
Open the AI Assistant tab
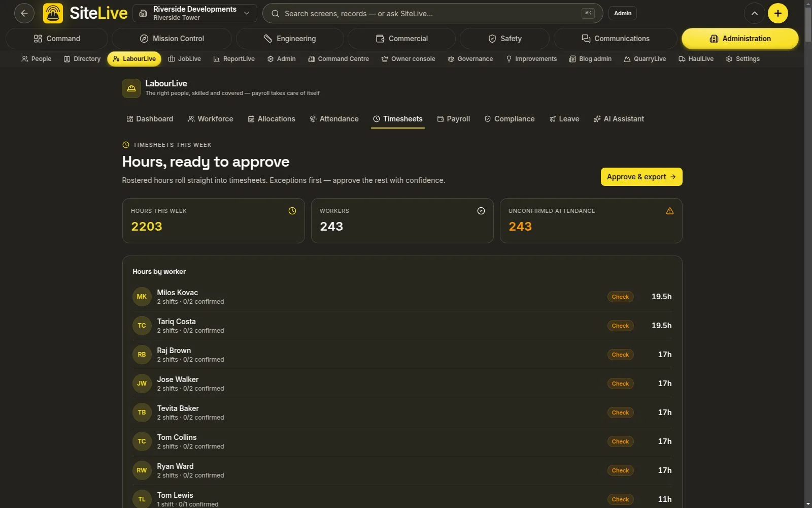[x=619, y=119]
